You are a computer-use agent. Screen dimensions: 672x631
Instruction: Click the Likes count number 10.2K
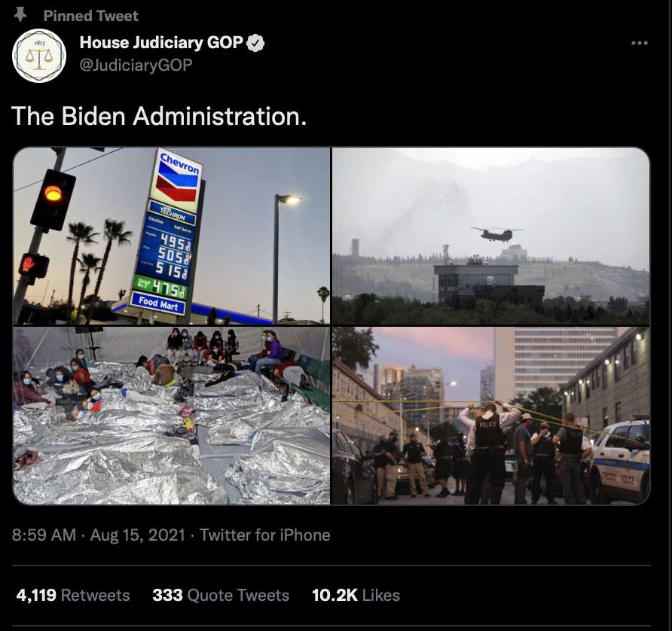pyautogui.click(x=334, y=595)
